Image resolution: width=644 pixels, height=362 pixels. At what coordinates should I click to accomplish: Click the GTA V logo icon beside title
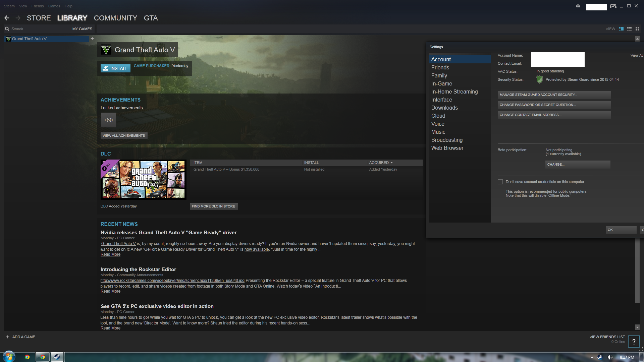106,50
